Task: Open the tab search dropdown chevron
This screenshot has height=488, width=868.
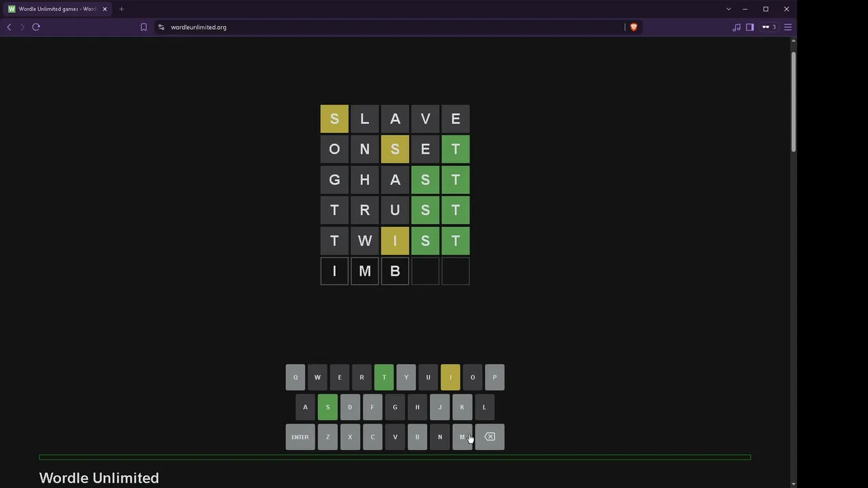Action: (x=728, y=9)
